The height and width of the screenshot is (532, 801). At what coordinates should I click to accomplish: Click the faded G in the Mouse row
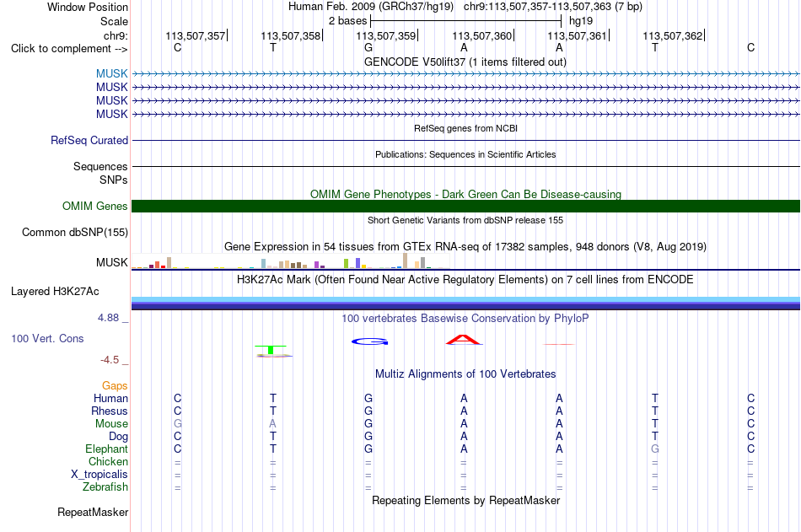point(178,423)
